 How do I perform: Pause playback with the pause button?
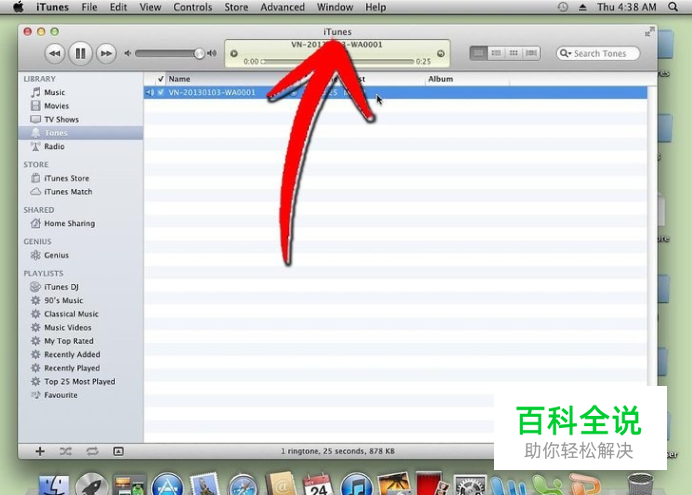click(80, 53)
